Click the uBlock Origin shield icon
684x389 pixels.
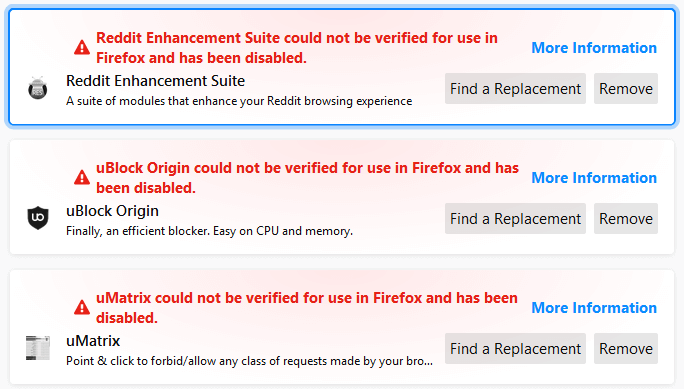coord(38,218)
